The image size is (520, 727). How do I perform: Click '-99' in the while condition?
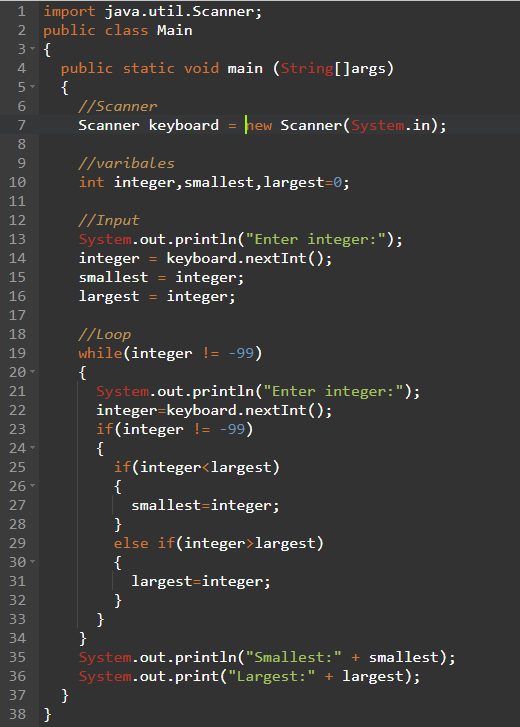(241, 353)
